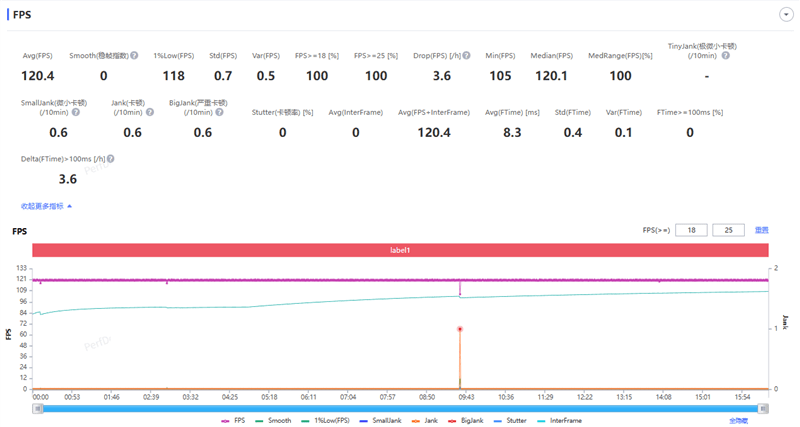Screen dimensions: 800x427
Task: Toggle FPS series in chart legend
Action: pyautogui.click(x=233, y=421)
